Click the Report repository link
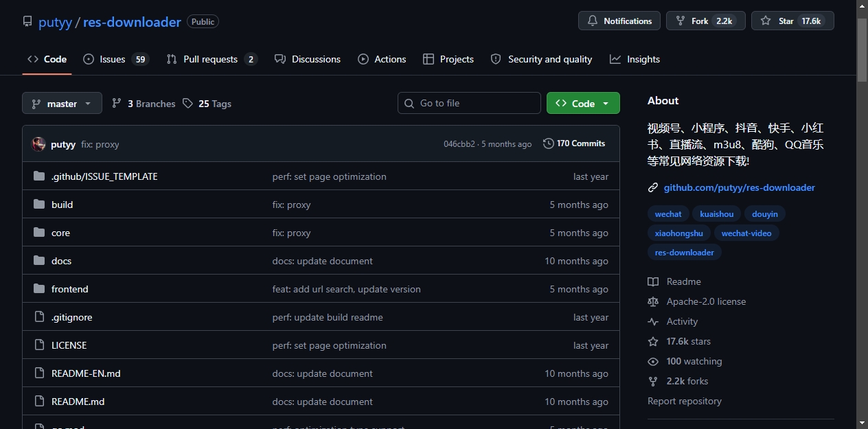Image resolution: width=868 pixels, height=429 pixels. coord(685,401)
